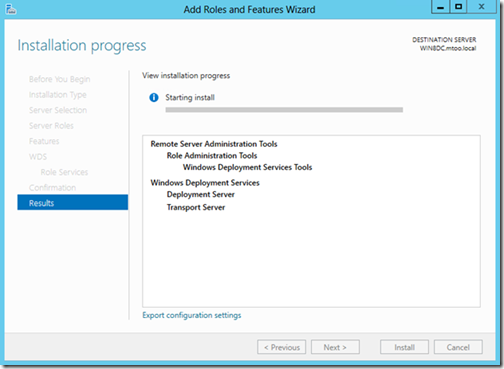
Task: Click the blue info icon beside Starting install
Action: (x=154, y=98)
